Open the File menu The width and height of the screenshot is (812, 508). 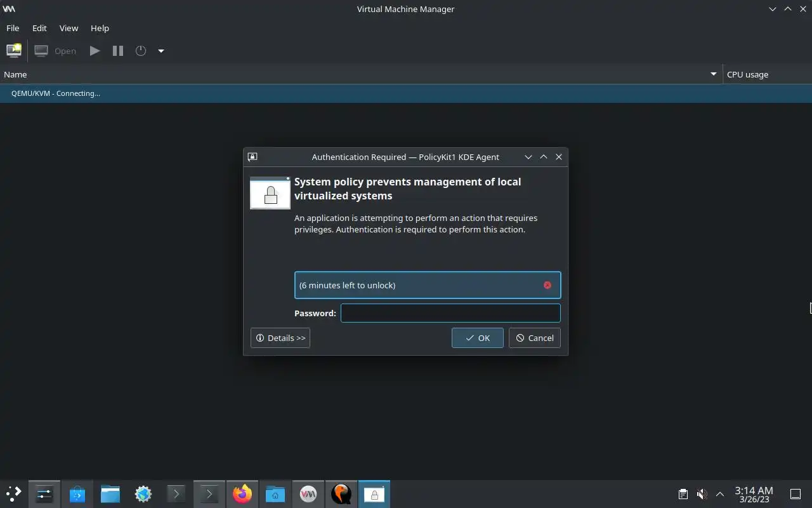click(13, 28)
